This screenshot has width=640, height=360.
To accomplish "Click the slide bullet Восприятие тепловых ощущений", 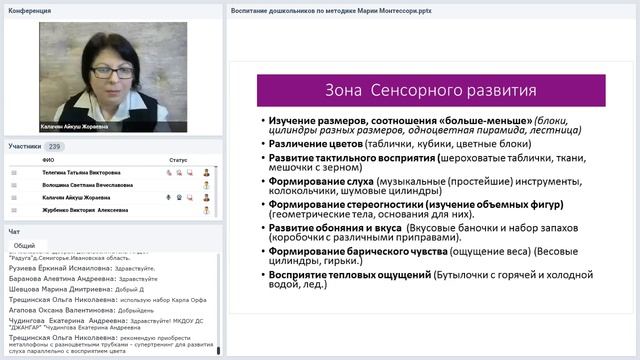I will tap(430, 279).
